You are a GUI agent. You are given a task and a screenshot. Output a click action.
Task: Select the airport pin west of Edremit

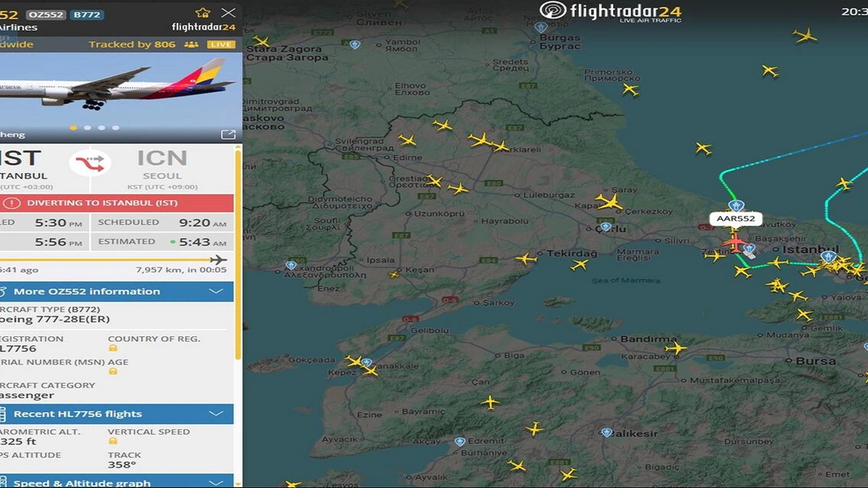coord(460,441)
